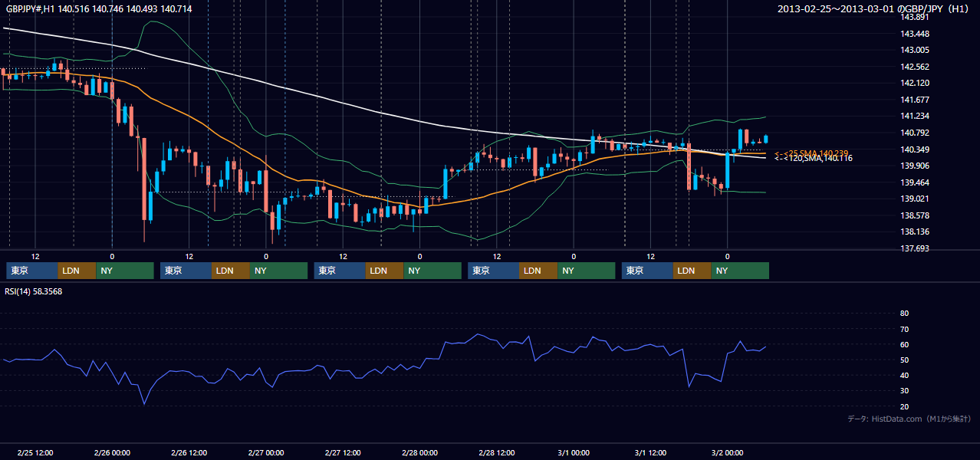The height and width of the screenshot is (460, 980).
Task: Select the 2013-02-25~2013-03-01 GBP/JPY (H1) header
Action: [x=873, y=9]
